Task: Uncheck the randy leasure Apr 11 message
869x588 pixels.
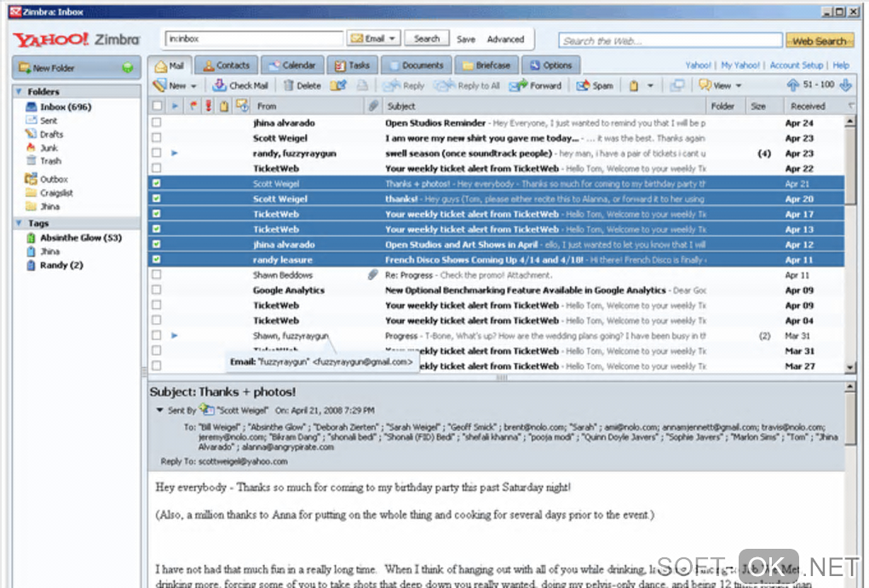Action: (x=157, y=259)
